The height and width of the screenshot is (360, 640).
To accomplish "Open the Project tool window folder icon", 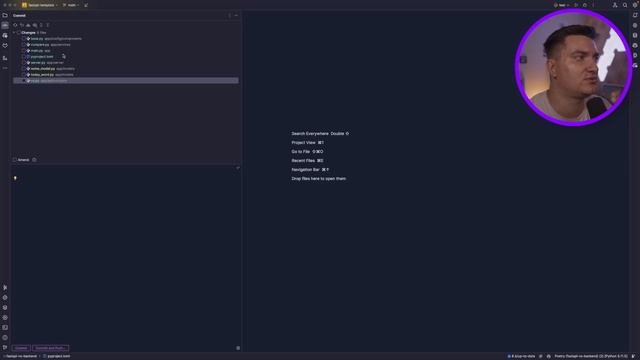I will click(5, 16).
